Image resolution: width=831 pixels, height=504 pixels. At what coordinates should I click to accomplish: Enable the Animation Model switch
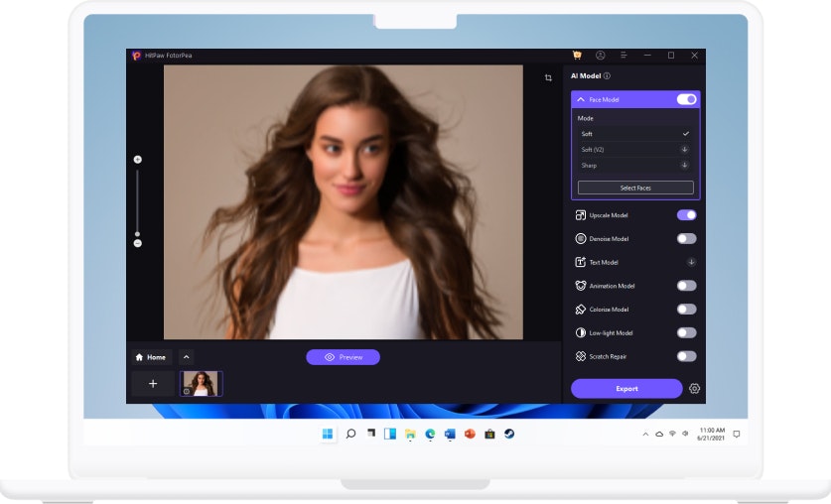coord(686,286)
